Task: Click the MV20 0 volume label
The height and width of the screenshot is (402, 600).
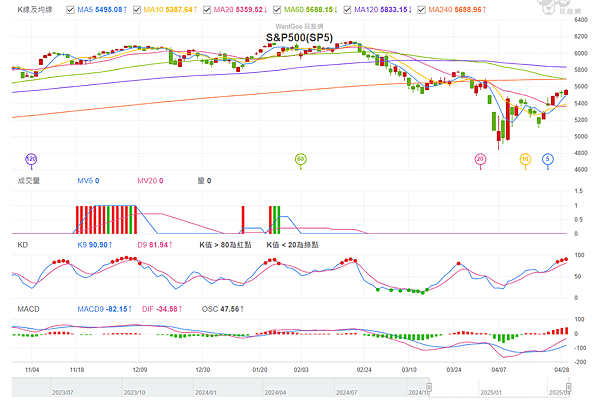Action: tap(150, 181)
